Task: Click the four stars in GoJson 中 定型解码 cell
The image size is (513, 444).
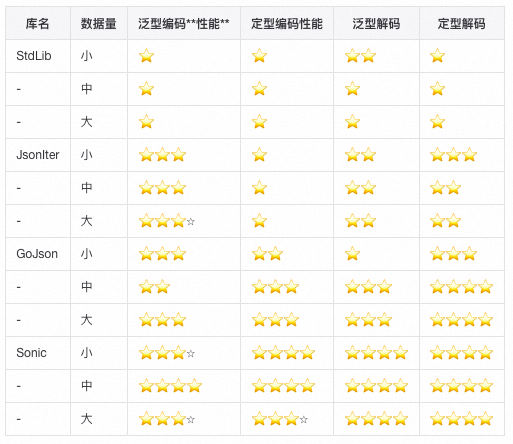Action: click(x=462, y=287)
